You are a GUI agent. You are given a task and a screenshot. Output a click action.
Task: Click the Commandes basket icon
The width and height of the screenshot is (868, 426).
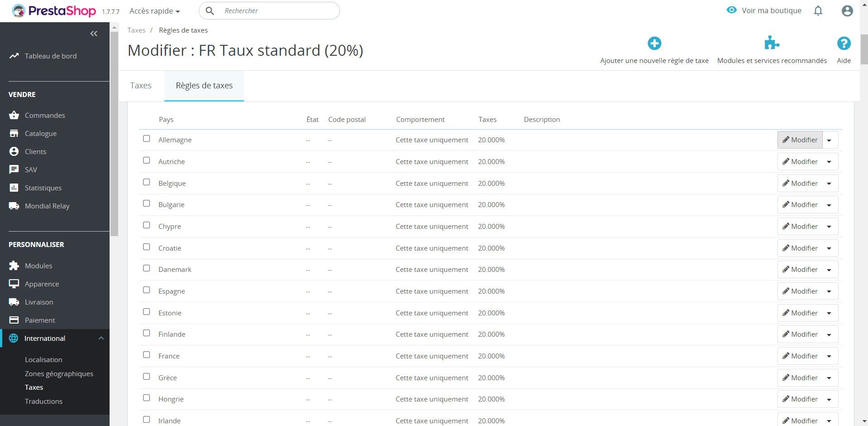[14, 115]
